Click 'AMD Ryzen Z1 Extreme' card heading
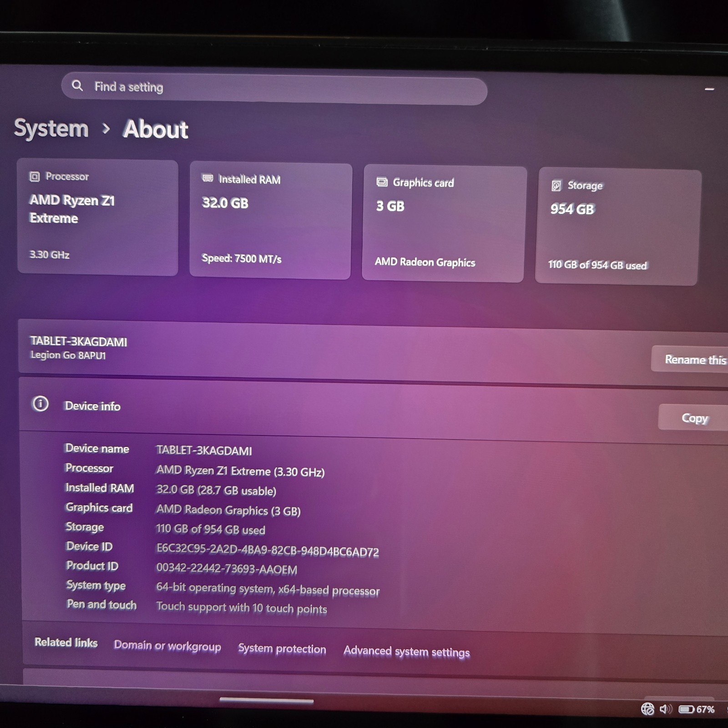This screenshot has height=728, width=728. [72, 209]
